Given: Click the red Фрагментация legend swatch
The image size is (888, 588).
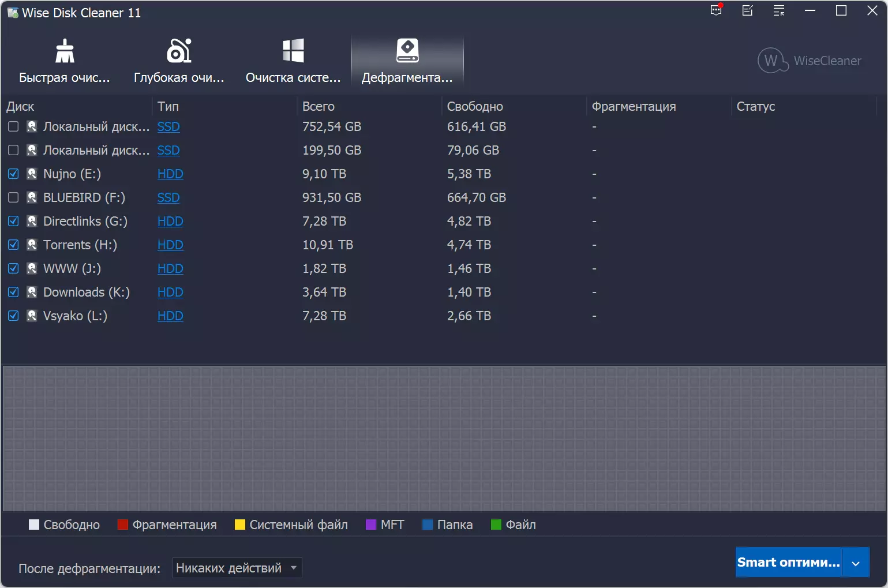Looking at the screenshot, I should tap(123, 525).
